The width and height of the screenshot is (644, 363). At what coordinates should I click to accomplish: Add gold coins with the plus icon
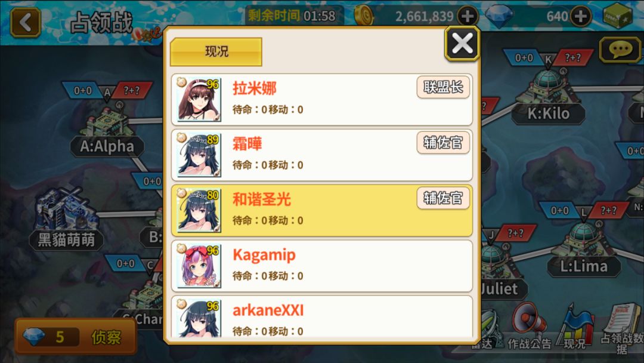pos(467,17)
